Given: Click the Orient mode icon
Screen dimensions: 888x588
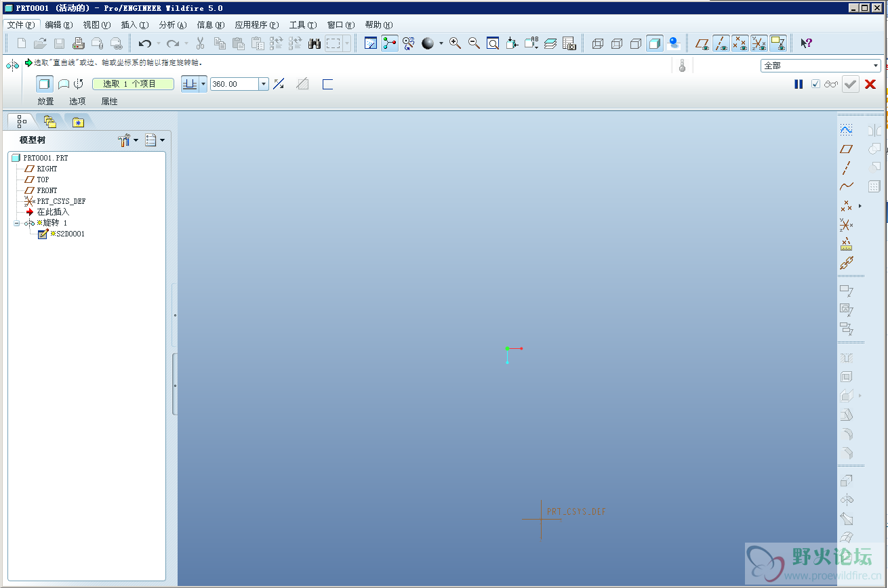Looking at the screenshot, I should (408, 43).
